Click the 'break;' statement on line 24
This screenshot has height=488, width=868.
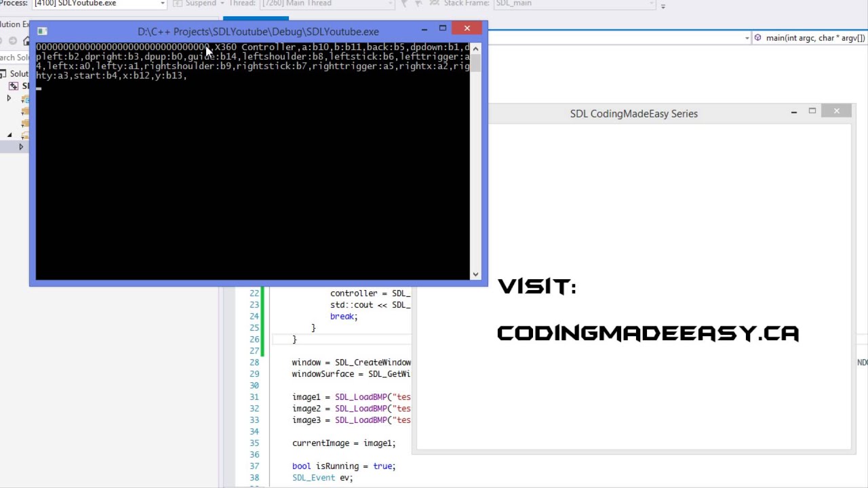pos(344,317)
